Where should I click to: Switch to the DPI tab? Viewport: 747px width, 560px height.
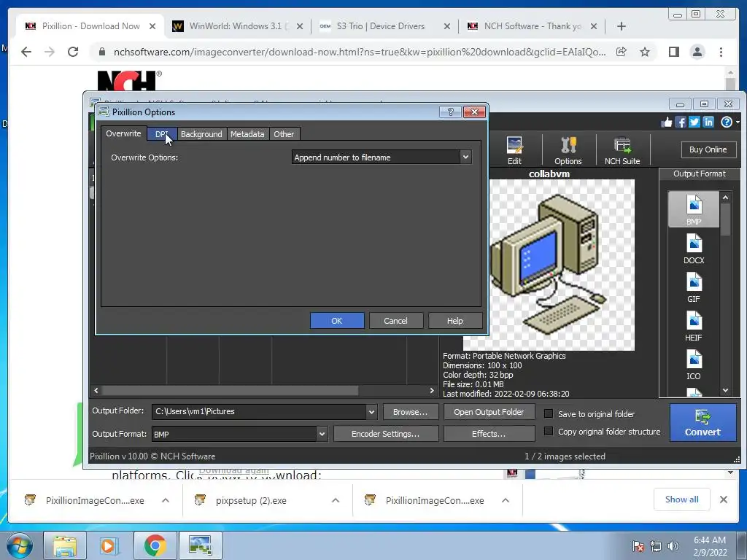click(162, 134)
